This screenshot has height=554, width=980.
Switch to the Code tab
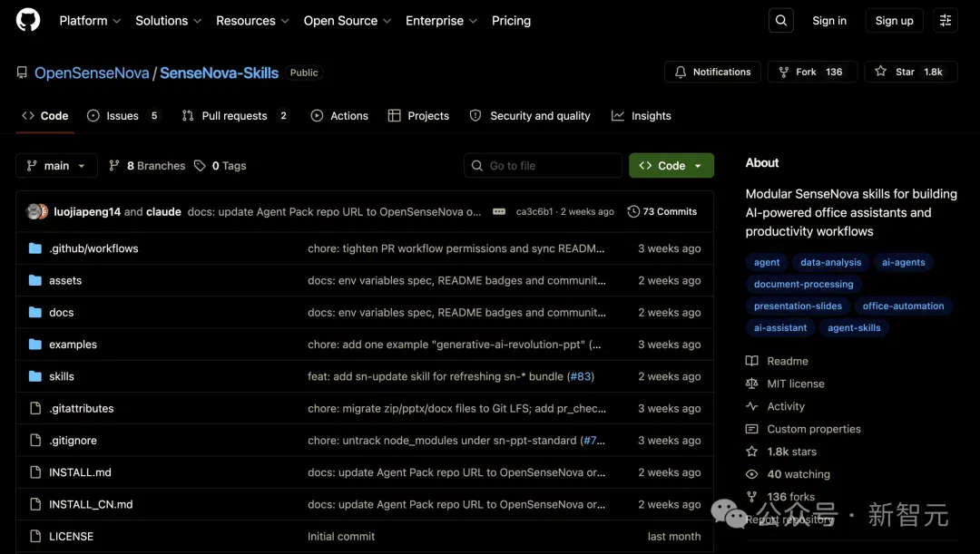pos(45,115)
